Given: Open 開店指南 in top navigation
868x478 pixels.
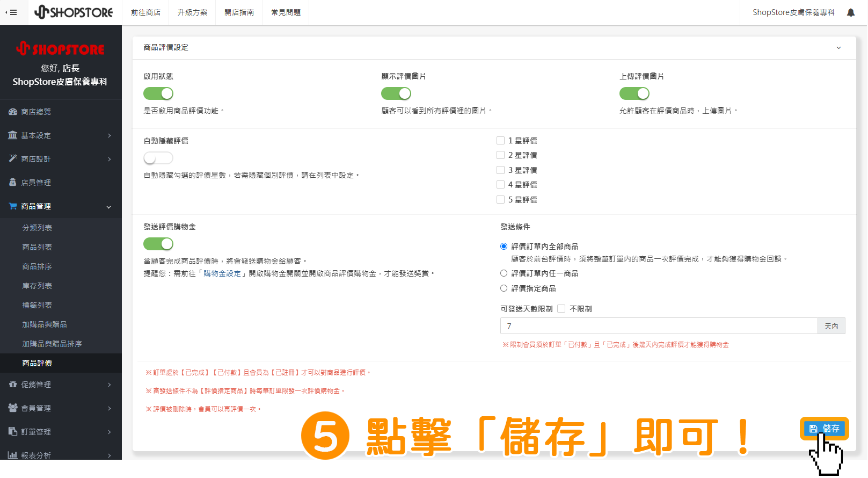Looking at the screenshot, I should click(239, 12).
